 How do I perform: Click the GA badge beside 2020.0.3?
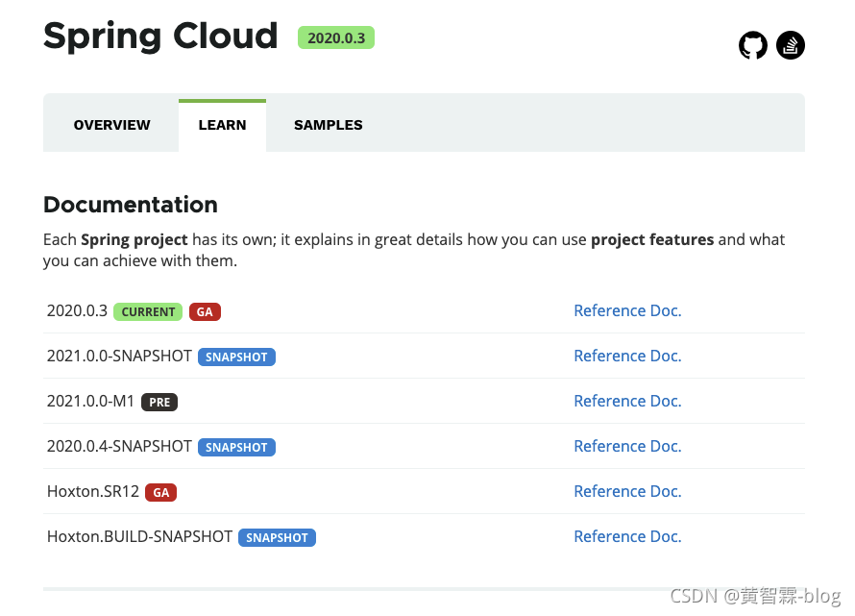coord(205,311)
